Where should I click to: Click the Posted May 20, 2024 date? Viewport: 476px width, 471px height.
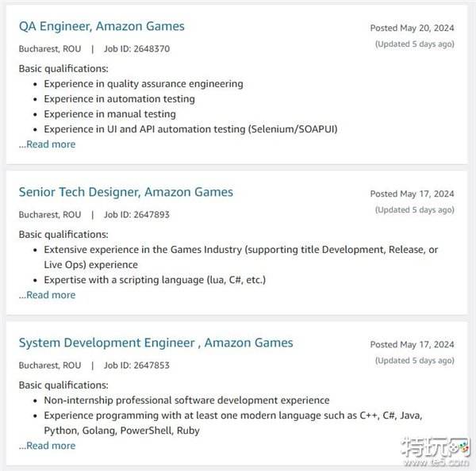(x=412, y=28)
